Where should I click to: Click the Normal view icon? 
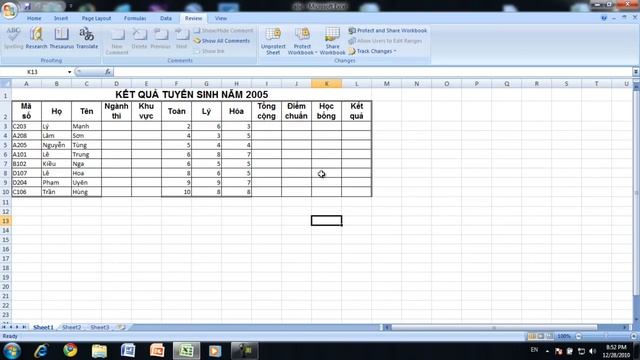(532, 336)
